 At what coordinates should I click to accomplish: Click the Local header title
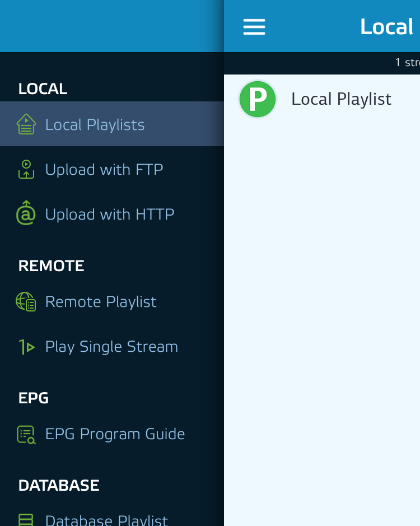tap(386, 27)
